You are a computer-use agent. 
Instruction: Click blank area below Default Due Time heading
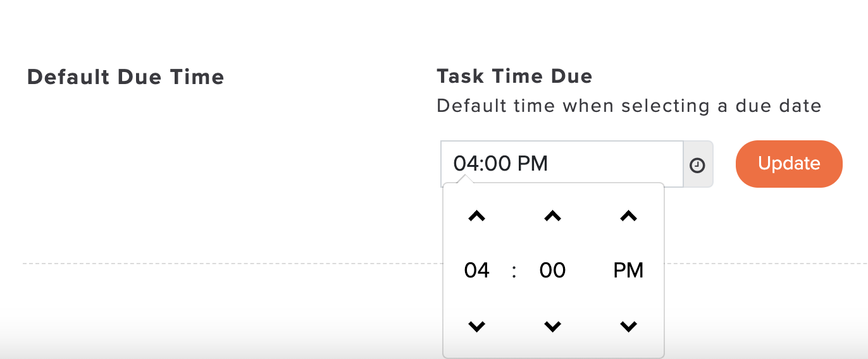pyautogui.click(x=127, y=164)
